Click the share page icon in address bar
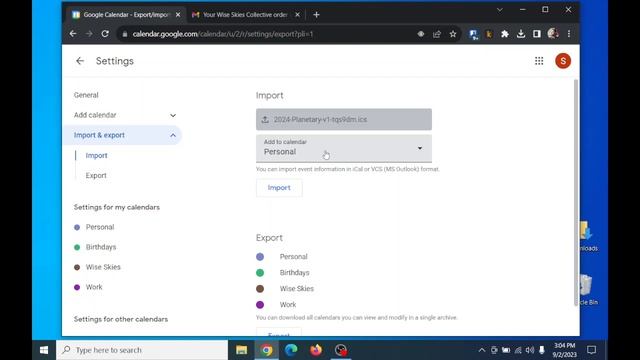Image resolution: width=640 pixels, height=360 pixels. (437, 34)
